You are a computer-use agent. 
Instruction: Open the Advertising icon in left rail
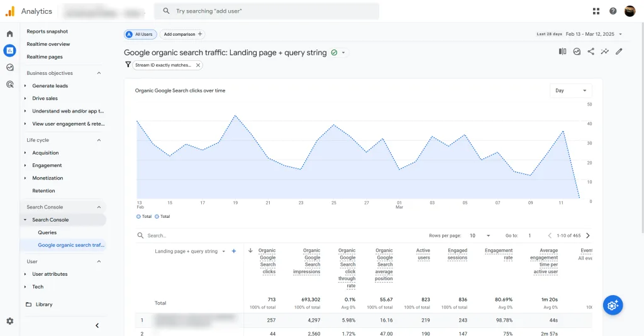[x=10, y=84]
